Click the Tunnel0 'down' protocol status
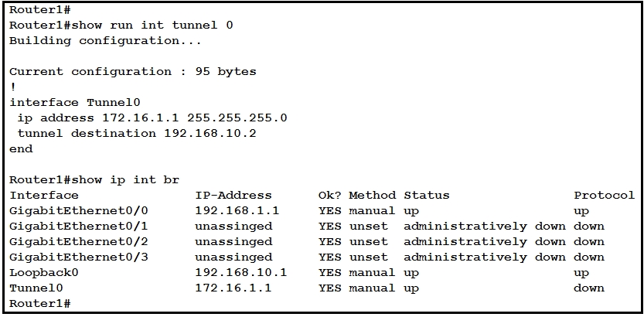This screenshot has width=644, height=317. (588, 288)
